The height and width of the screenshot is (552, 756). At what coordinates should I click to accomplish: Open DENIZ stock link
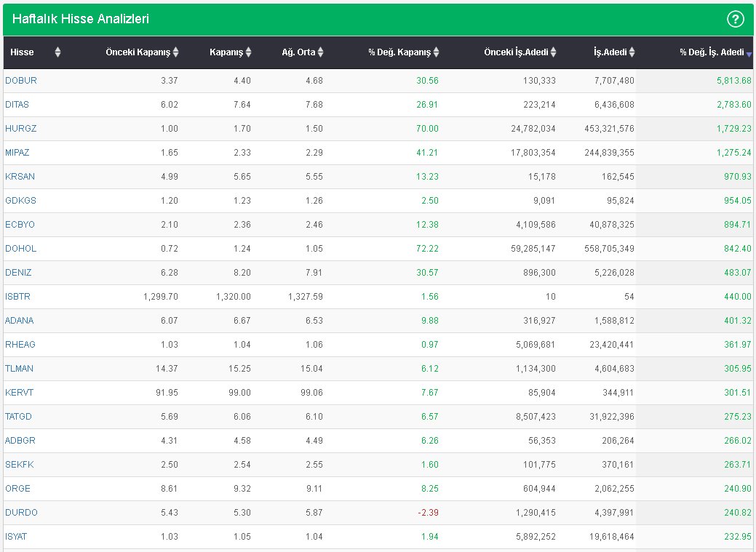pos(18,273)
